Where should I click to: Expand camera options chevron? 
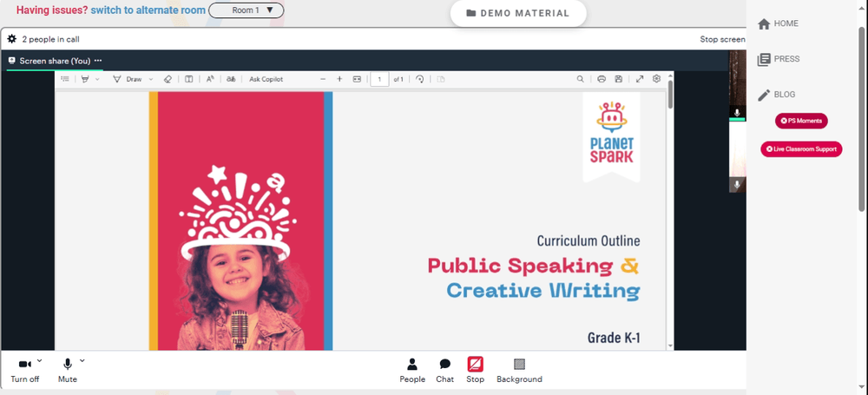[x=39, y=360]
